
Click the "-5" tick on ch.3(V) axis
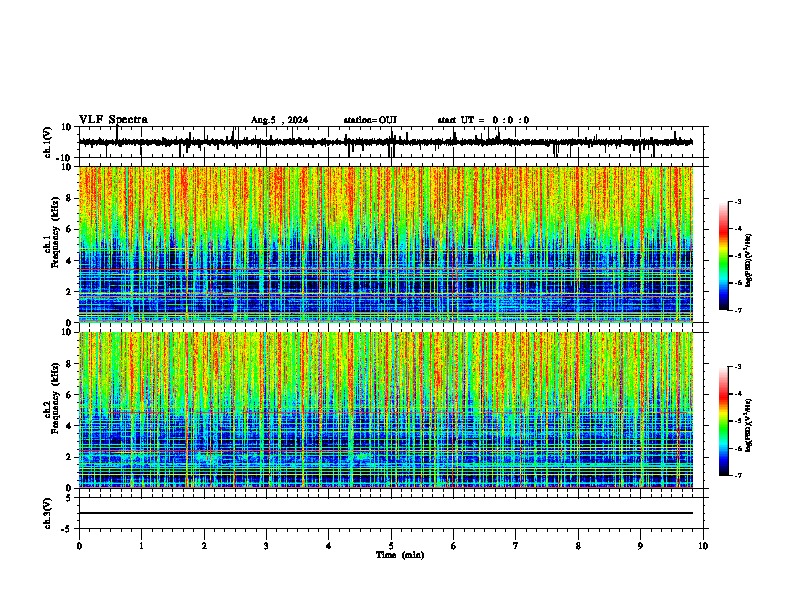point(68,529)
